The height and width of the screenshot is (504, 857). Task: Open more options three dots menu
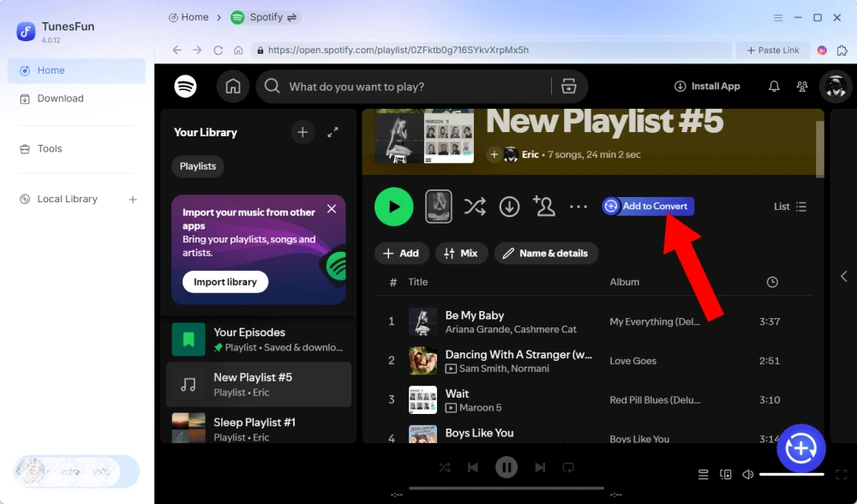578,207
